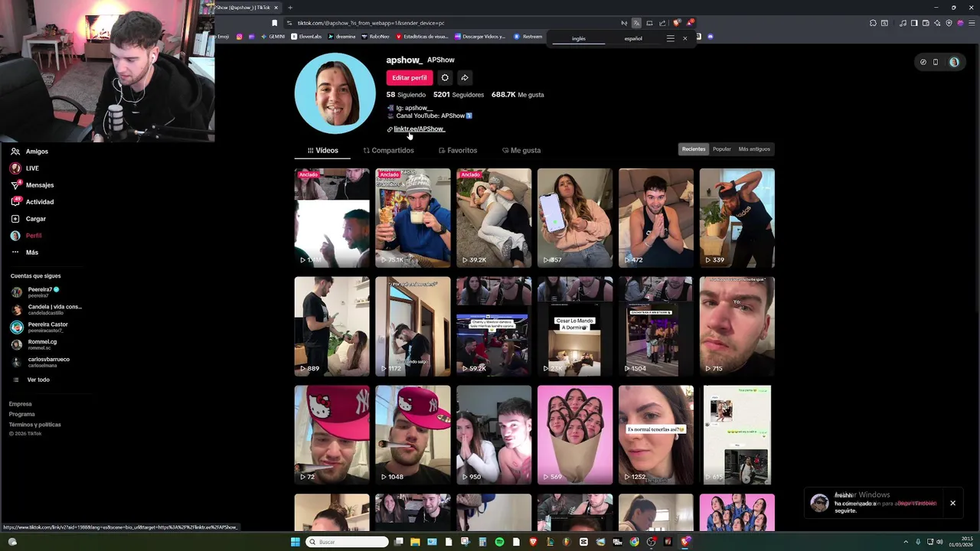Open profile settings gear icon
This screenshot has width=980, height=551.
tap(445, 77)
